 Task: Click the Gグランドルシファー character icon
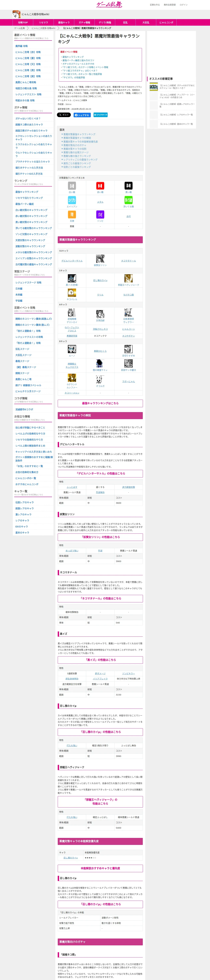pyautogui.click(x=72, y=377)
